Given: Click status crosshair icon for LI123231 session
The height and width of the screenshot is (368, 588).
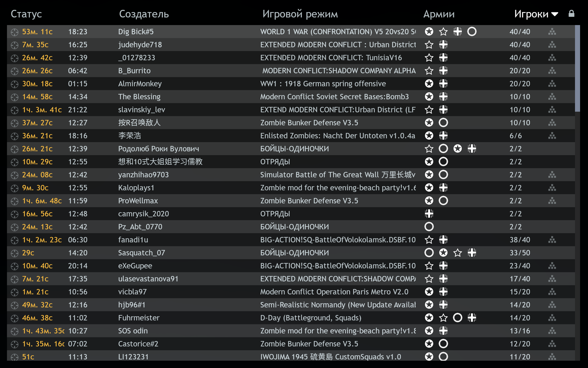Looking at the screenshot, I should (x=14, y=357).
